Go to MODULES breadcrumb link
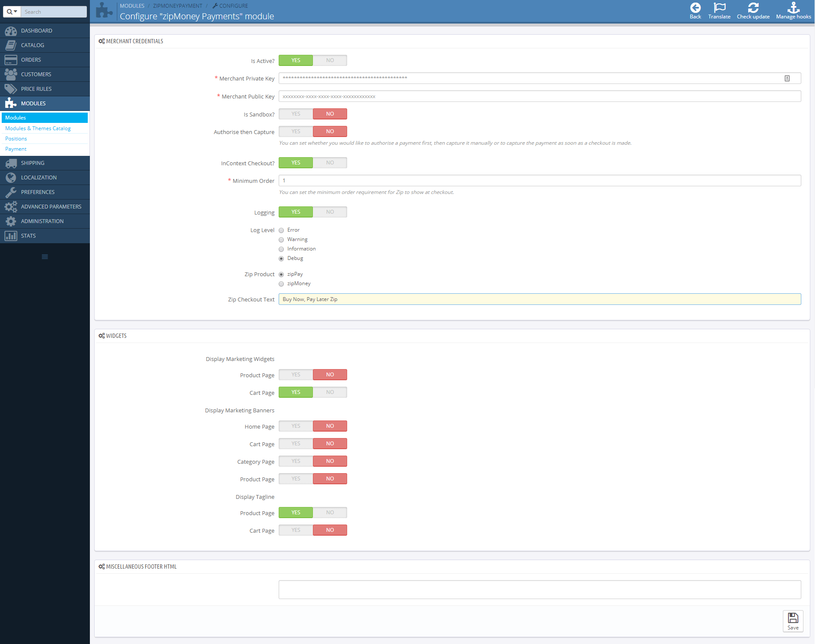This screenshot has width=815, height=644. pyautogui.click(x=132, y=6)
